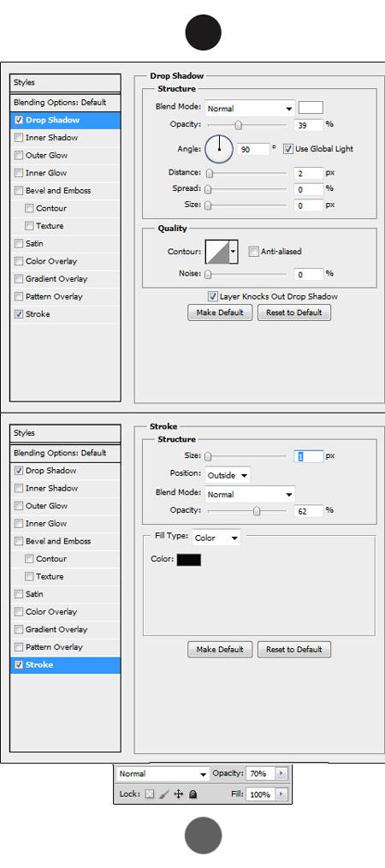Click the Angle value field 90
Image resolution: width=385 pixels, height=868 pixels.
[x=253, y=149]
